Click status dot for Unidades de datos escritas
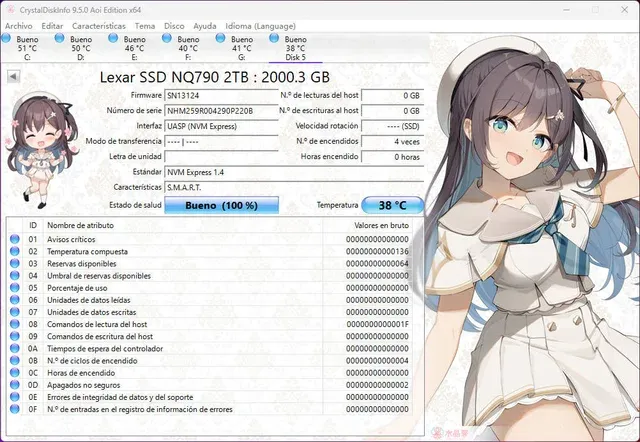 pyautogui.click(x=15, y=312)
